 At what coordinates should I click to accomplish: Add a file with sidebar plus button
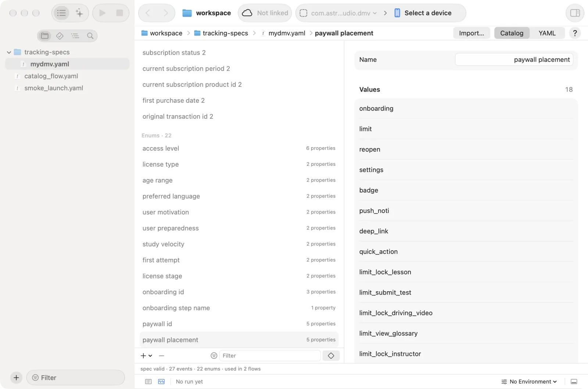click(16, 378)
